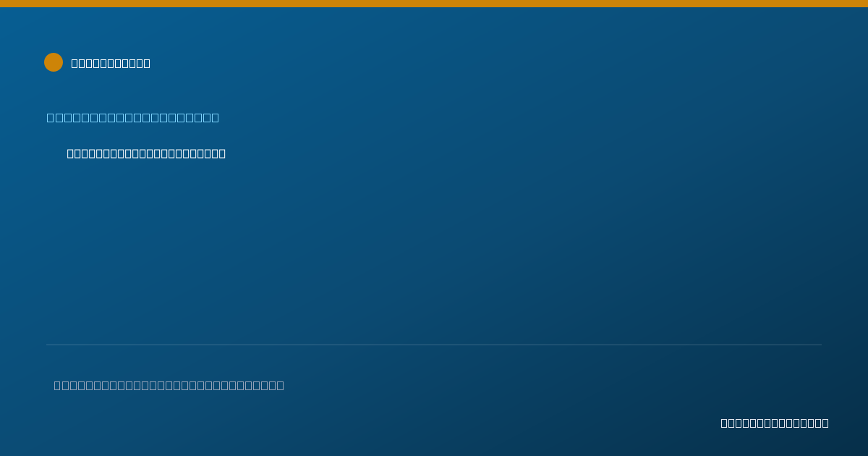Click last character of bottom-right white text
Viewport: 868px width, 456px height.
point(825,423)
